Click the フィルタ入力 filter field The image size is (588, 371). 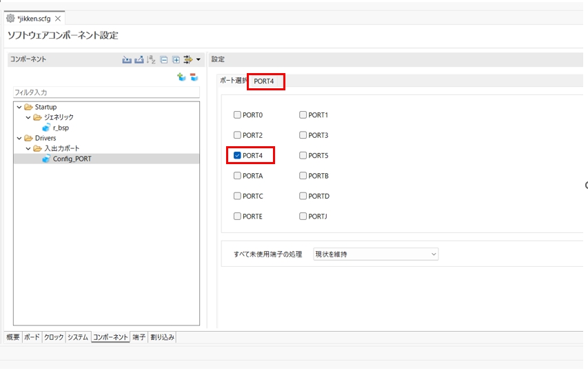(106, 92)
